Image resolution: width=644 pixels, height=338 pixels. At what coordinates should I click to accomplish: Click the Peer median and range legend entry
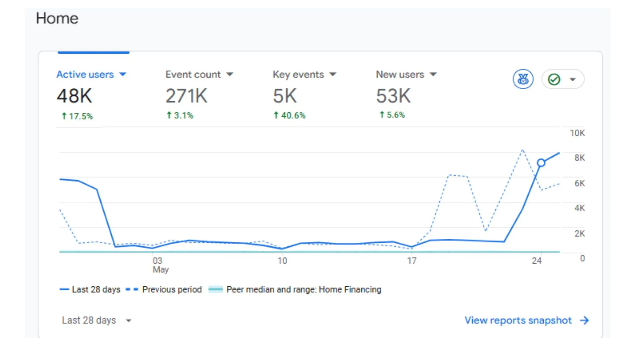click(x=295, y=289)
